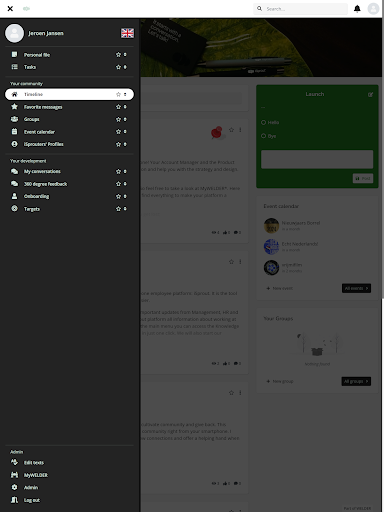The height and width of the screenshot is (512, 384).
Task: Open the user avatar in top bar
Action: point(373,9)
